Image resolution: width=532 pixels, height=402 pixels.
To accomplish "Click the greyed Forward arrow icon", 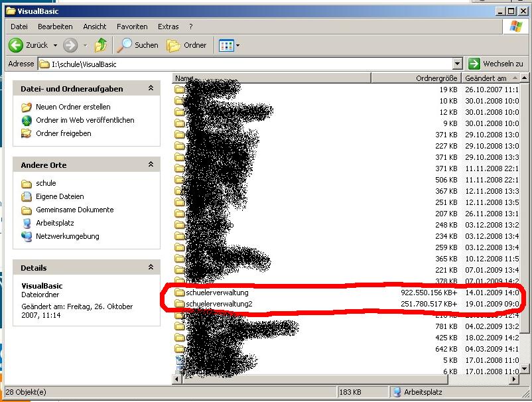I will pyautogui.click(x=70, y=45).
